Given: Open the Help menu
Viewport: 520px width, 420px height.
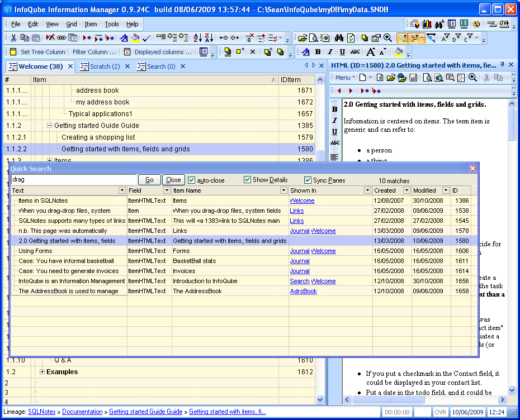Looking at the screenshot, I should (x=133, y=24).
